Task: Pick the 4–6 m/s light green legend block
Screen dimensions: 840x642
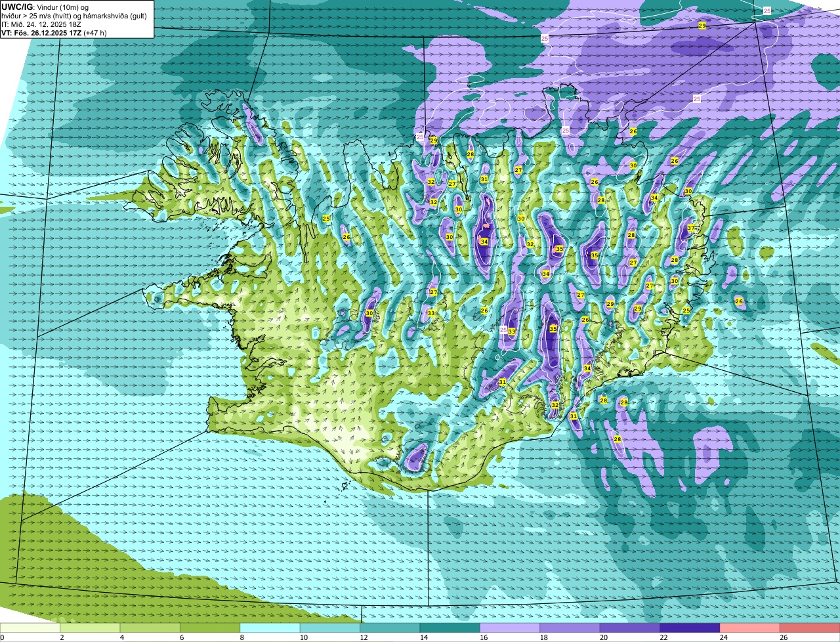Action: (150, 628)
